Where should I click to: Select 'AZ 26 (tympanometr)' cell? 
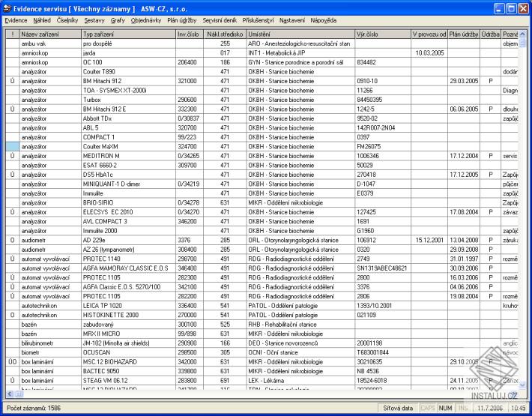tap(129, 250)
